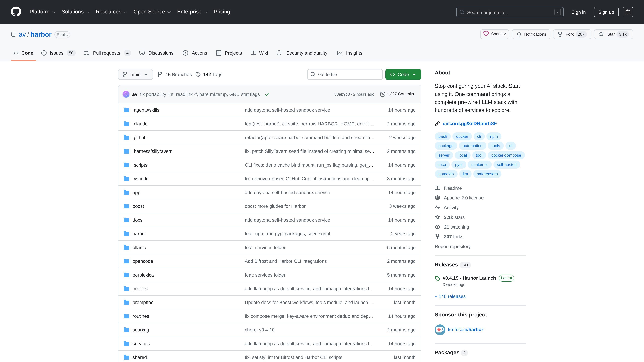Click the GitHub logo home icon
This screenshot has height=362, width=644.
click(16, 12)
